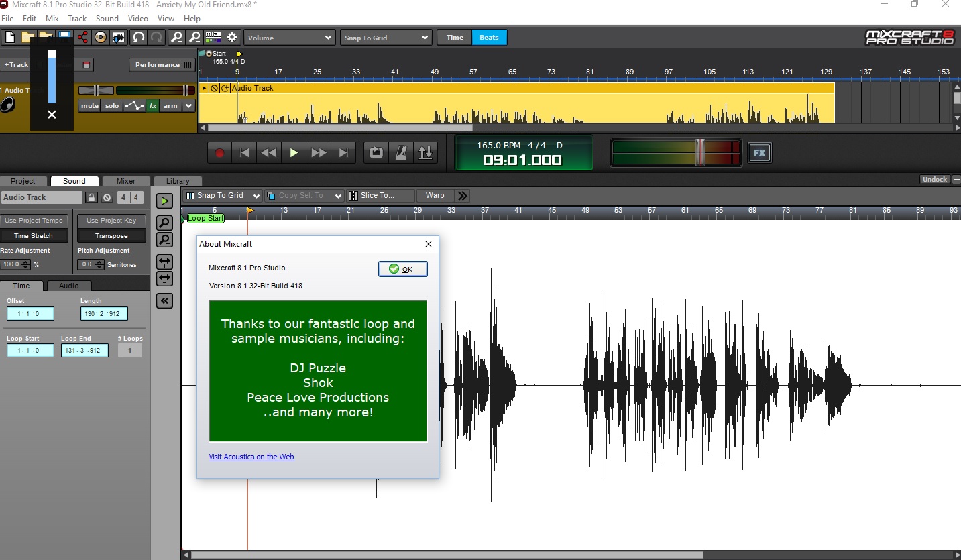Redo the last undone action
The width and height of the screenshot is (961, 560).
click(156, 38)
